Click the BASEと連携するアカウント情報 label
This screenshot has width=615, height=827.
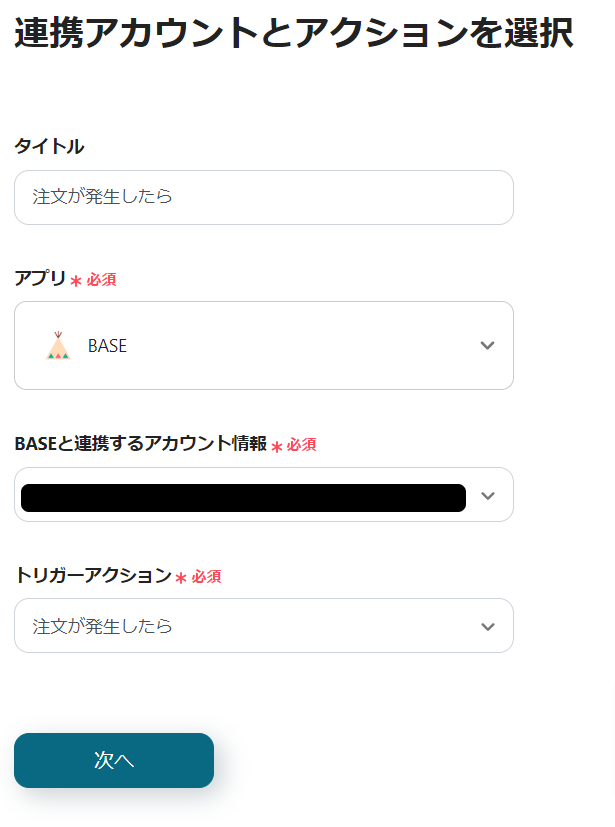click(141, 444)
